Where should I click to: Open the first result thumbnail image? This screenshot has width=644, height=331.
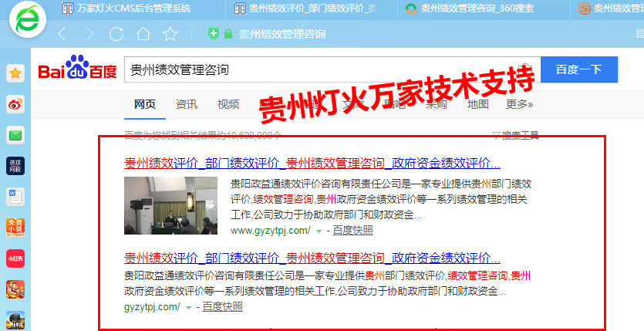[170, 205]
